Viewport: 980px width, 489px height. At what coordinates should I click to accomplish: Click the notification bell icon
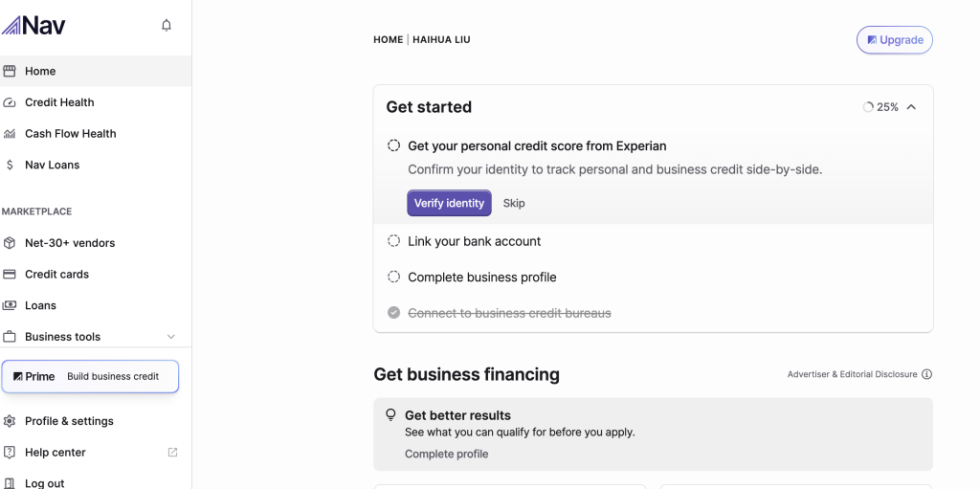(167, 26)
